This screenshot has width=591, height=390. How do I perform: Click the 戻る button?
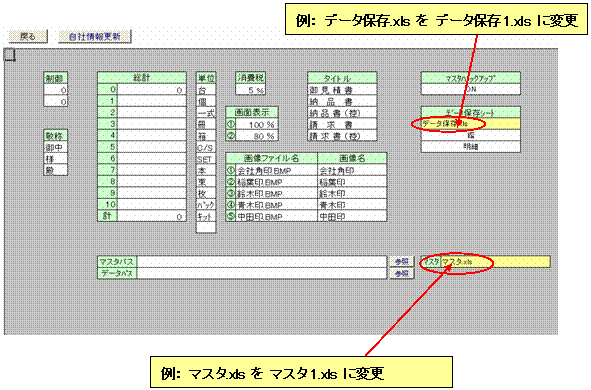[28, 37]
